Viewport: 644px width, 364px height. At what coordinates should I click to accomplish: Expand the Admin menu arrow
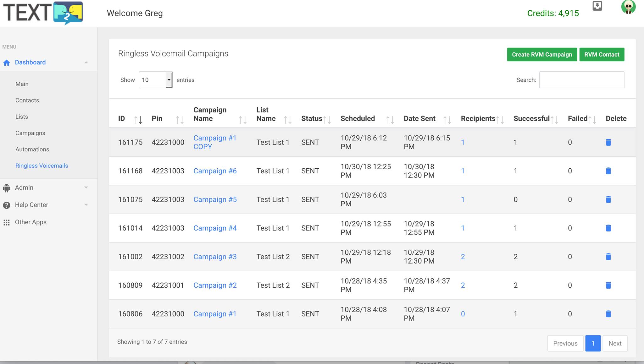86,187
